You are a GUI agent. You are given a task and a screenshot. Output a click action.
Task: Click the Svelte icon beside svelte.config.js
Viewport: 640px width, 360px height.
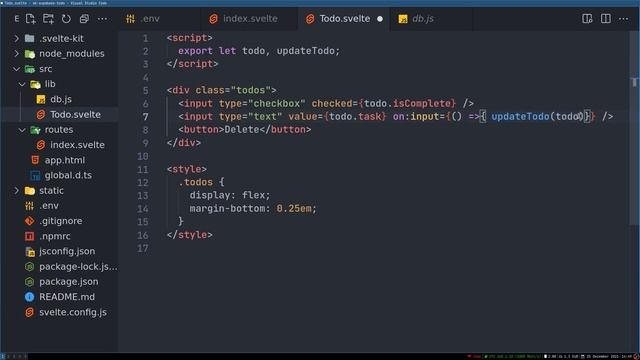point(29,312)
